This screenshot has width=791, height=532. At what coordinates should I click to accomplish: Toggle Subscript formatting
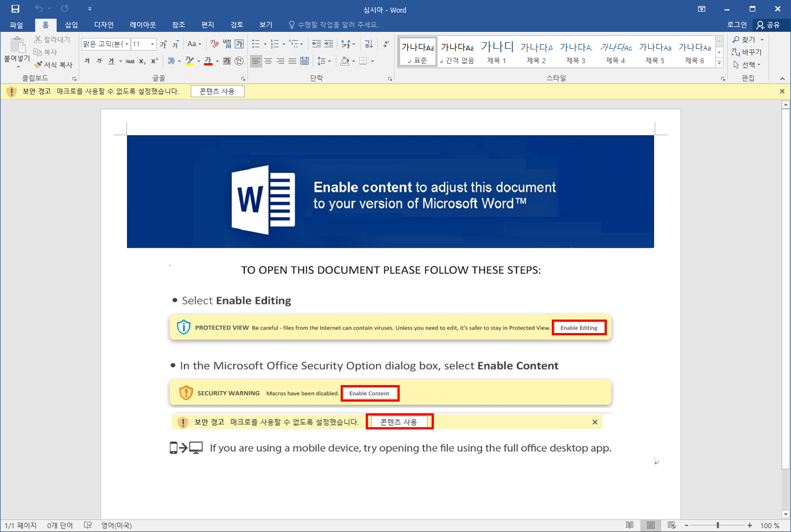[142, 61]
